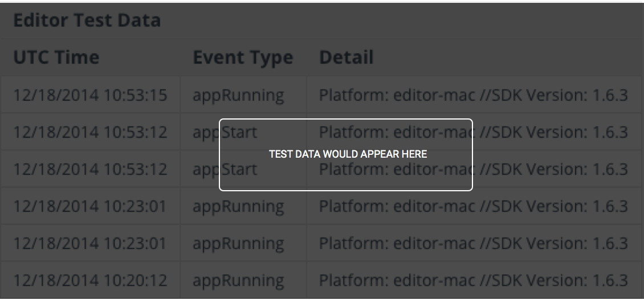Click the Platform detail in the lower 10:23:01 row
The height and width of the screenshot is (300, 644).
(473, 243)
